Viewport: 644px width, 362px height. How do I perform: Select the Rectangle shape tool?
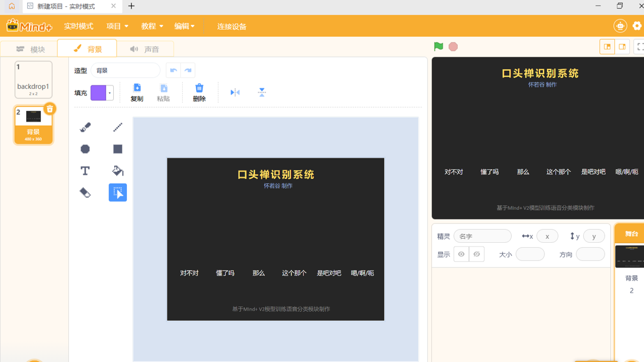pyautogui.click(x=117, y=148)
